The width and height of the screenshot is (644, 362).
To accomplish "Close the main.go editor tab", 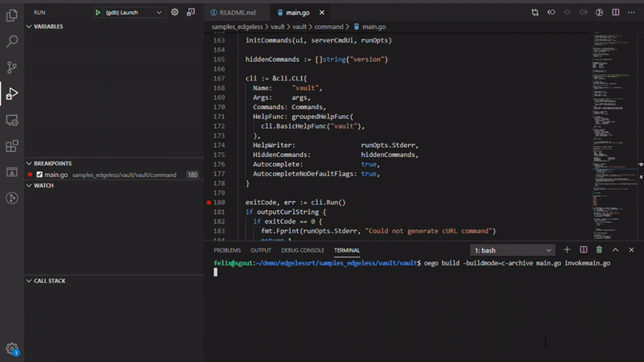I will pos(321,13).
